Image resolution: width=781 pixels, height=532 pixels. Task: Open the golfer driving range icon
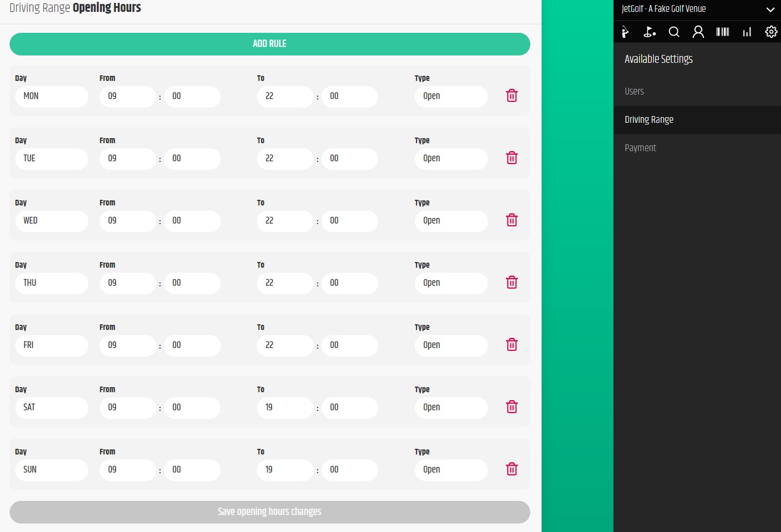pyautogui.click(x=625, y=32)
